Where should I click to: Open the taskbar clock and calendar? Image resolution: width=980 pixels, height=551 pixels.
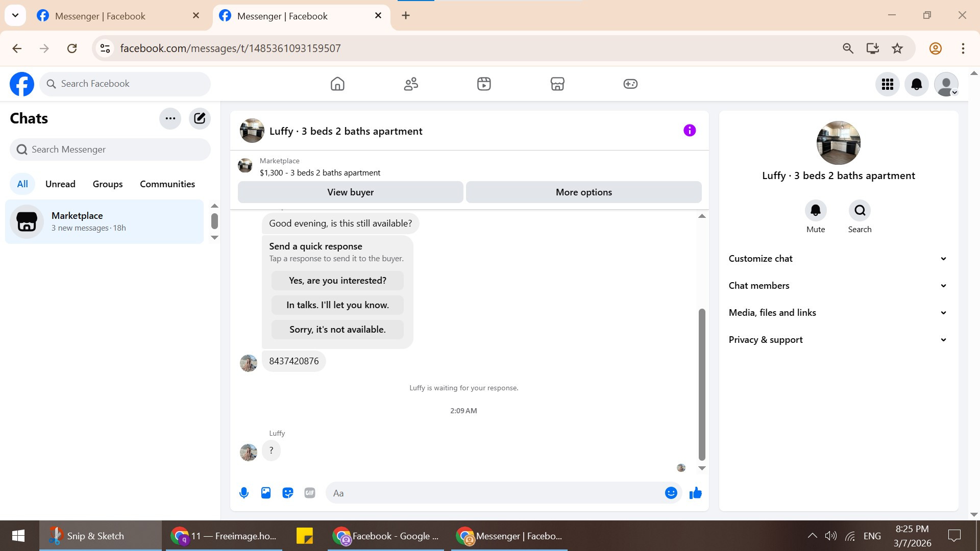(x=912, y=536)
